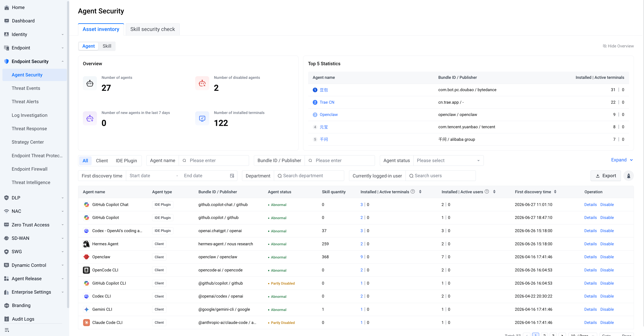
Task: Open Details for Hermes Agent
Action: click(590, 244)
